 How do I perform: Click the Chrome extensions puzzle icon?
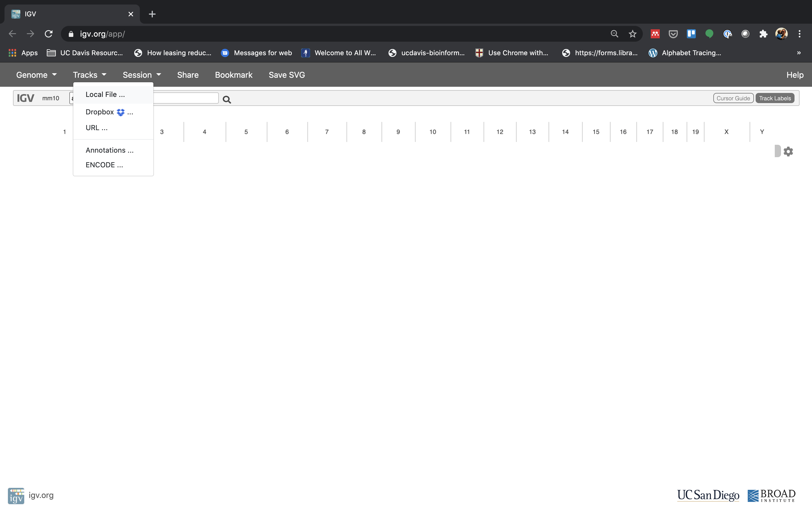point(763,34)
